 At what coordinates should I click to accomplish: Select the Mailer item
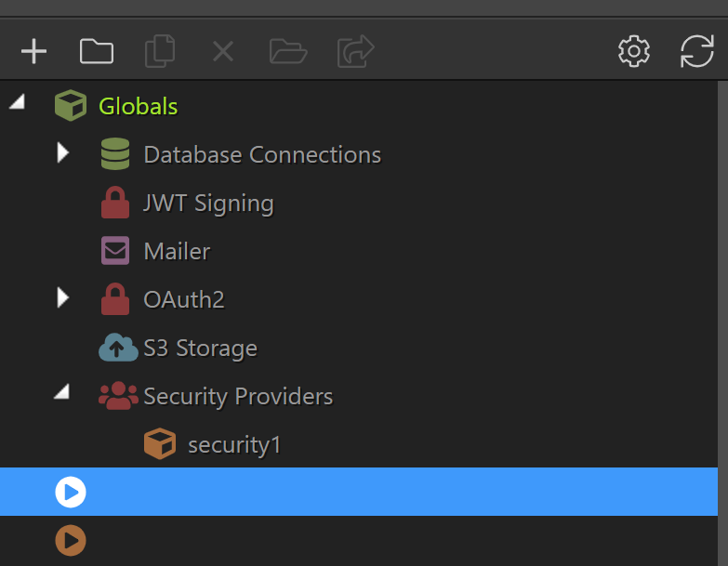click(x=177, y=252)
